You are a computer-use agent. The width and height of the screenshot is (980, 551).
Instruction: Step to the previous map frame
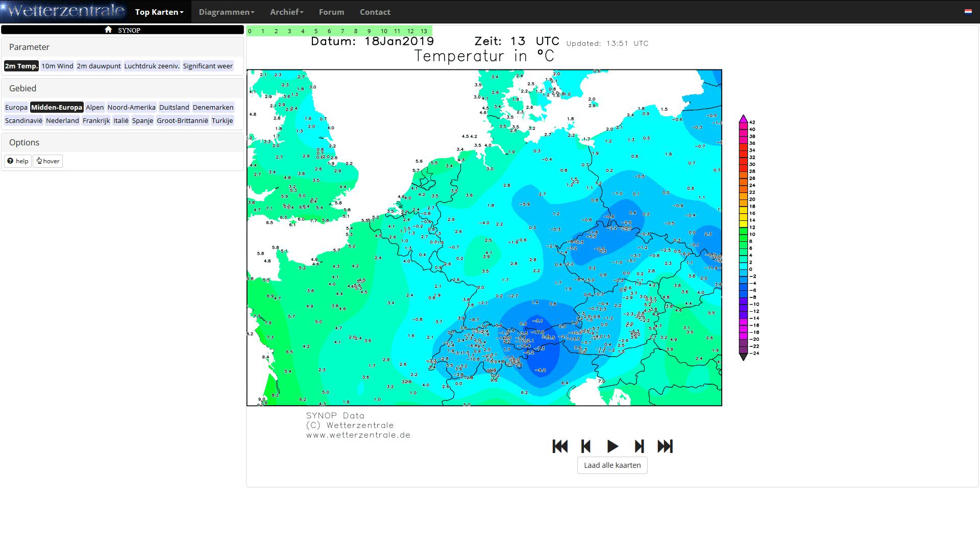pos(585,446)
